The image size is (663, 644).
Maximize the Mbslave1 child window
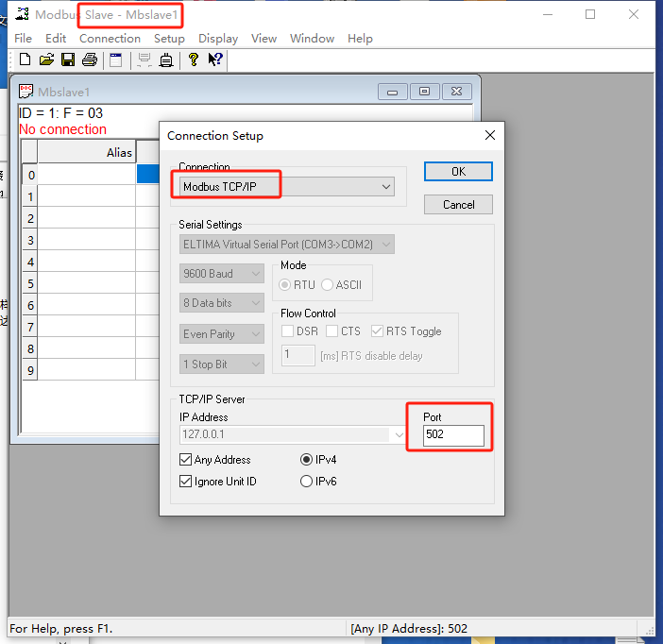coord(424,92)
